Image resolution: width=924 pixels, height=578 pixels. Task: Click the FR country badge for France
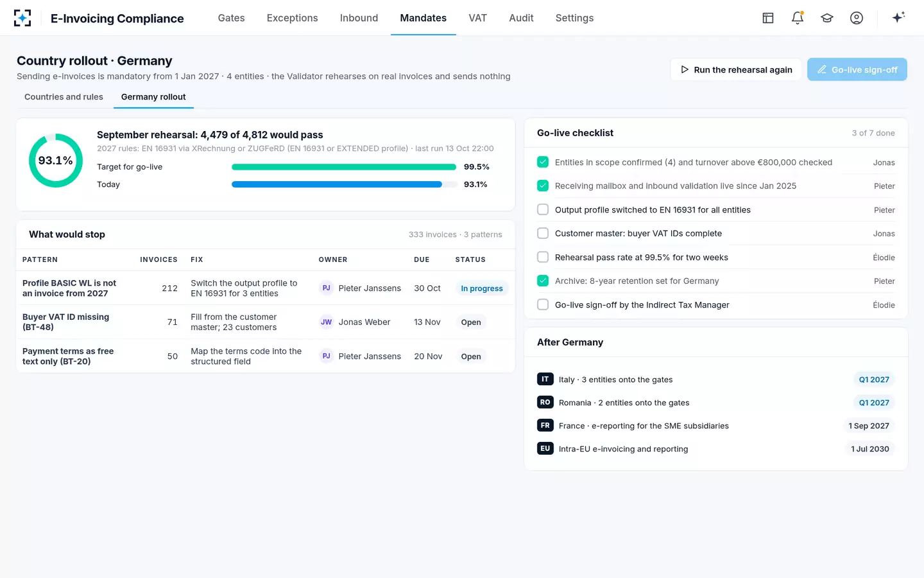point(545,426)
